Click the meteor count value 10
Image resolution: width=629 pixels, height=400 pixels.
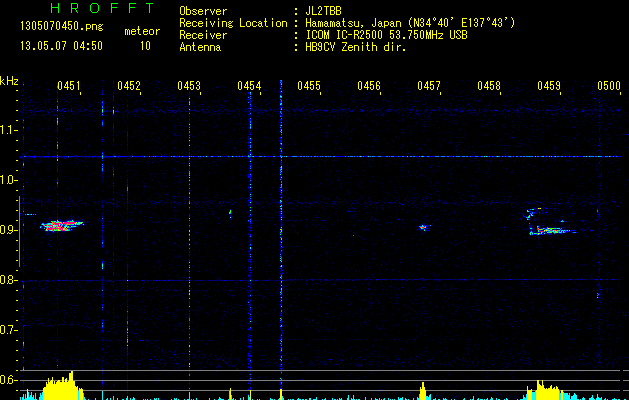[145, 45]
